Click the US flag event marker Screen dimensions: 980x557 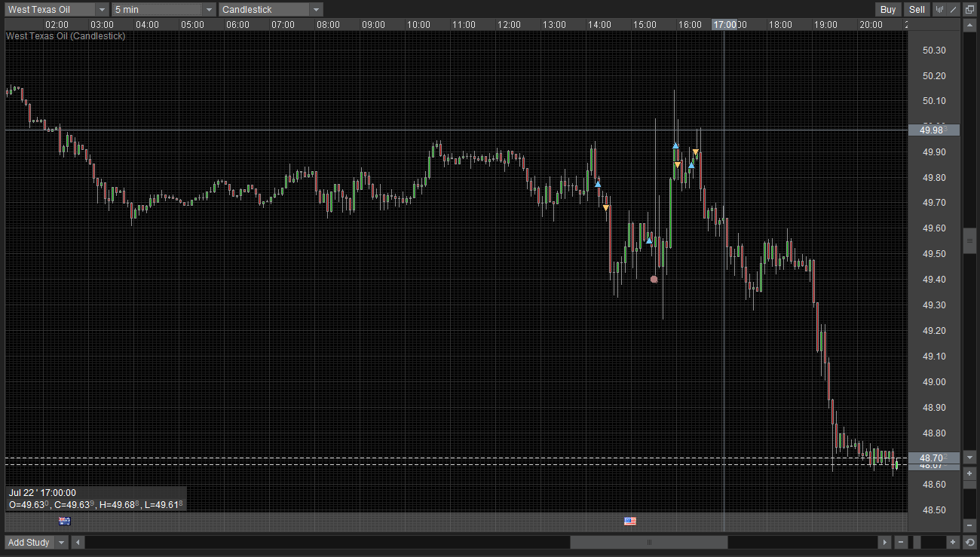[x=630, y=521]
